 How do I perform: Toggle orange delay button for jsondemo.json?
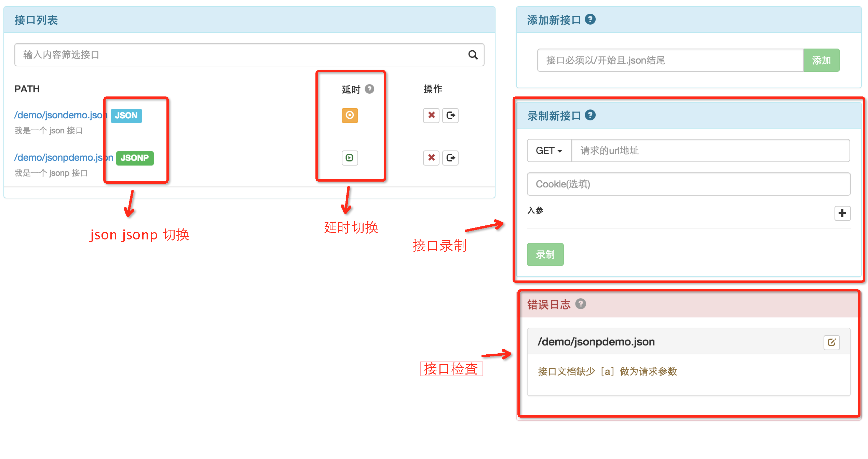(350, 115)
